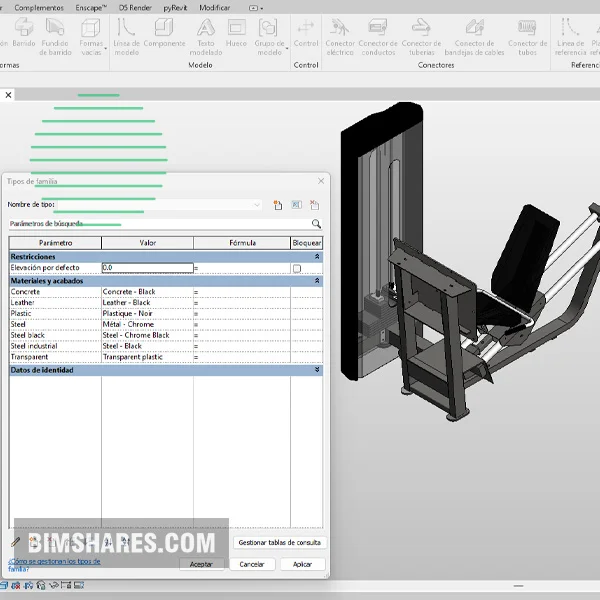The image size is (600, 600).
Task: Click the pencil Edit Parameter icon
Action: coord(15,541)
